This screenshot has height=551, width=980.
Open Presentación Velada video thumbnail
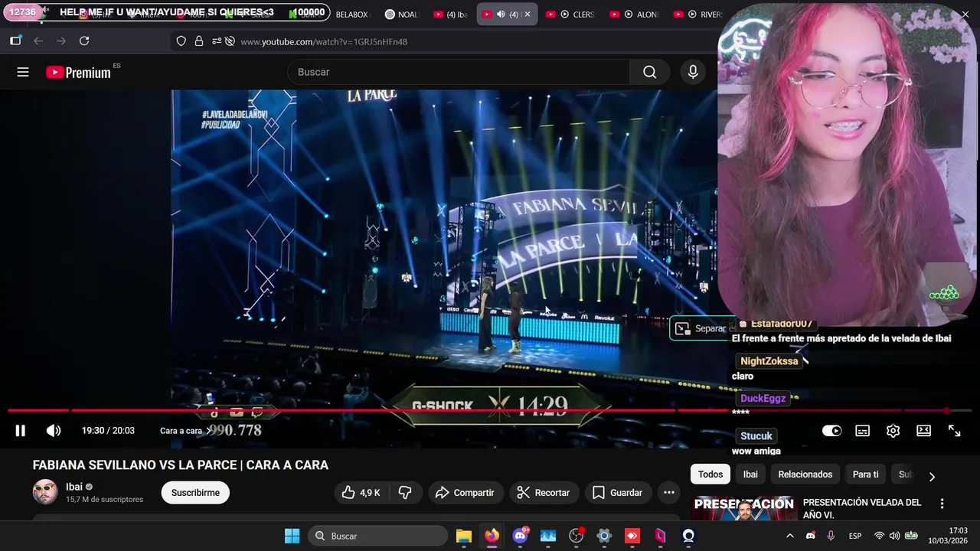click(744, 509)
